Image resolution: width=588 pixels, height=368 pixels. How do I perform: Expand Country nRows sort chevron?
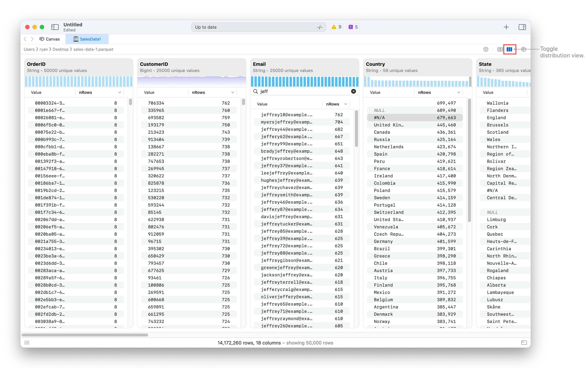coord(459,93)
